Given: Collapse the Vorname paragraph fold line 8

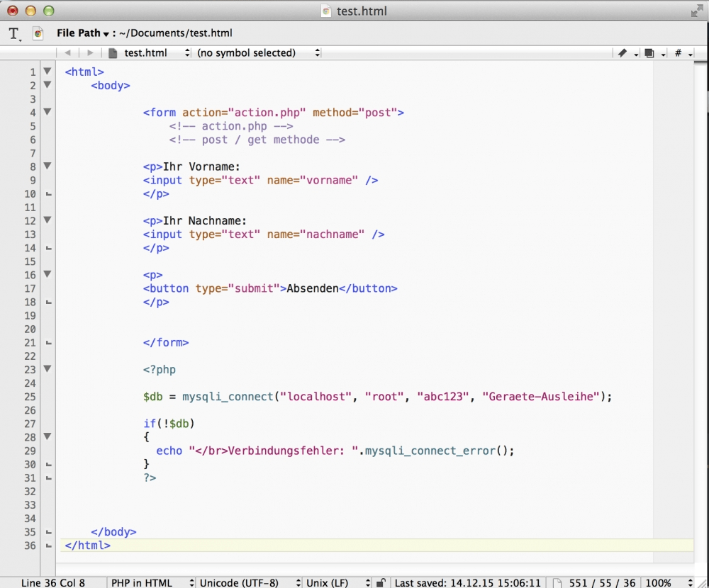Looking at the screenshot, I should click(x=48, y=166).
